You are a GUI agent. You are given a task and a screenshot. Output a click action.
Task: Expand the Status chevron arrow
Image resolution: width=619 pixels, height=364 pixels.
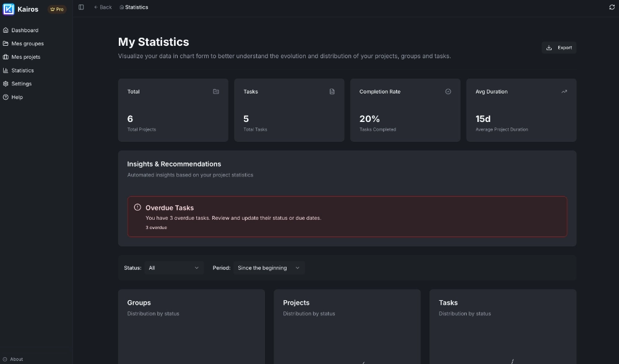pyautogui.click(x=197, y=267)
